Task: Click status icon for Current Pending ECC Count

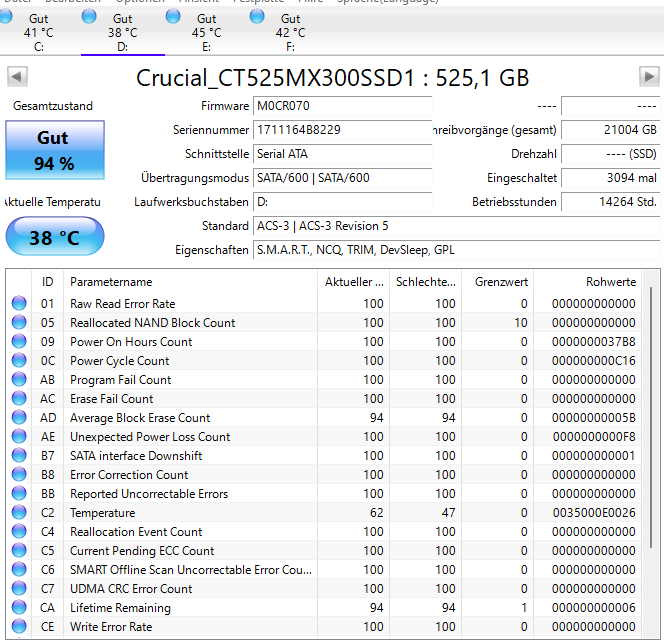Action: (x=19, y=550)
